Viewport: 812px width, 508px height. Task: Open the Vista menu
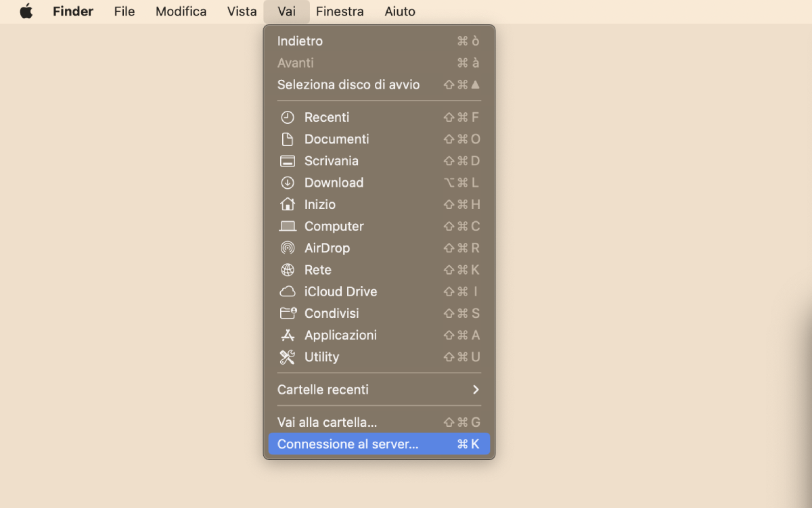242,11
